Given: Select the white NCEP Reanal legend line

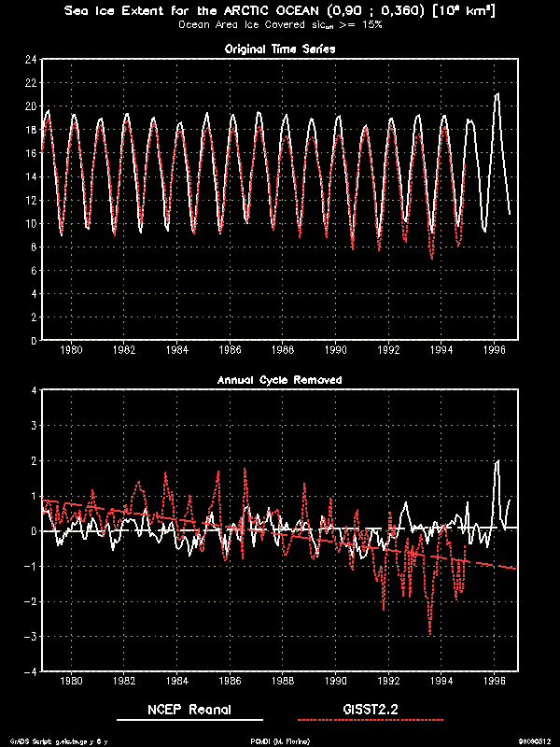Looking at the screenshot, I should (189, 721).
